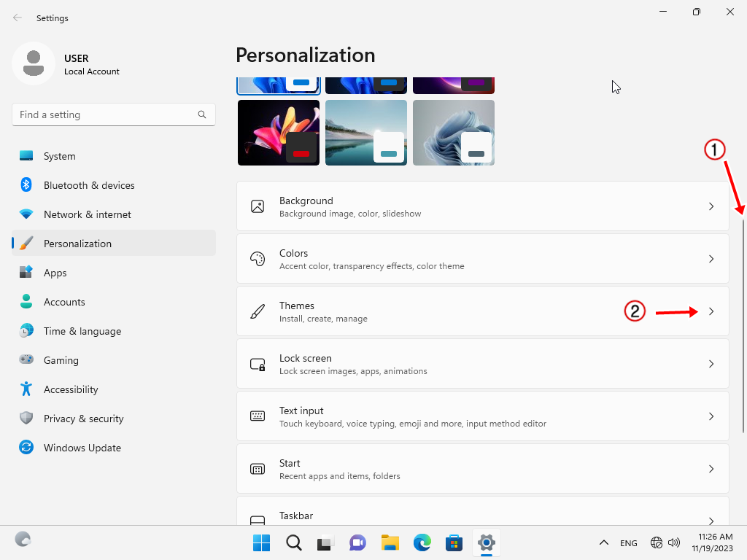The width and height of the screenshot is (747, 560).
Task: Click the search magnifier in Find a setting
Action: [202, 114]
